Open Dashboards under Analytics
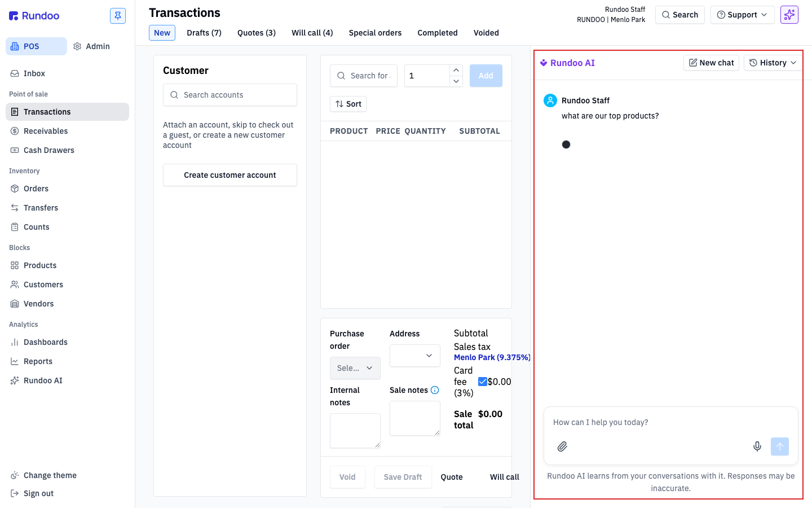 [67, 342]
